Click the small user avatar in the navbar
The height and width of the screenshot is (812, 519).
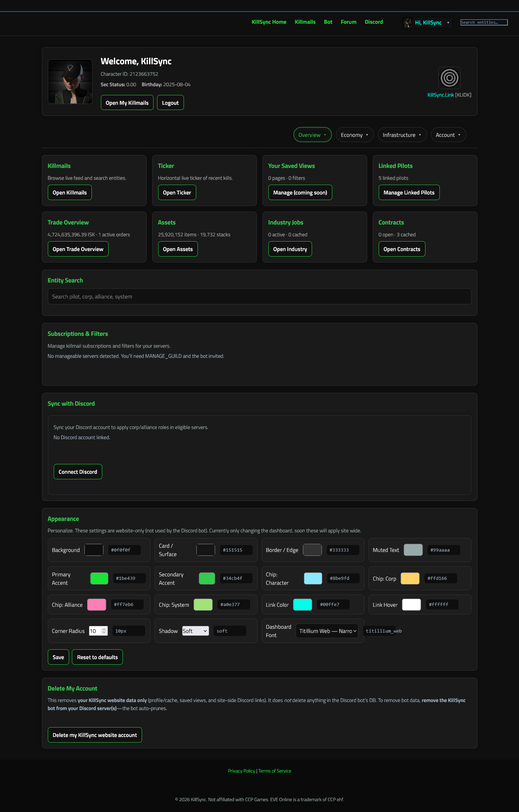click(407, 22)
